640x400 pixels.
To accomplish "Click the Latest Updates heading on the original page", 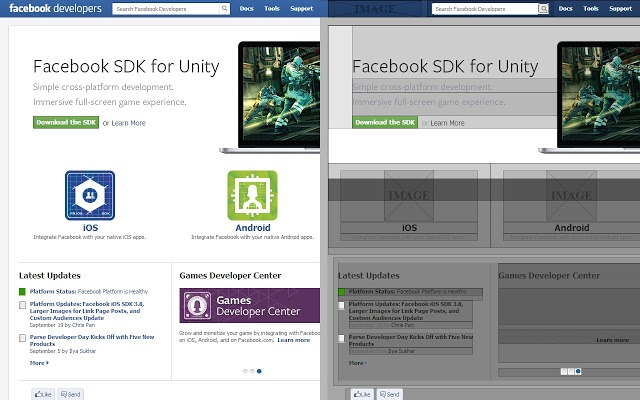I will click(50, 276).
